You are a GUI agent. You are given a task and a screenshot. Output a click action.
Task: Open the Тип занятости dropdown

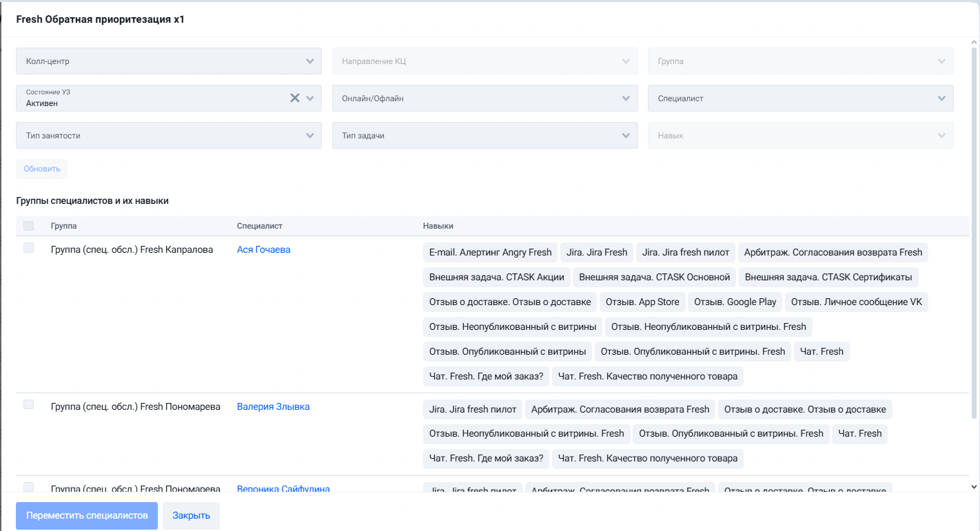pos(169,135)
